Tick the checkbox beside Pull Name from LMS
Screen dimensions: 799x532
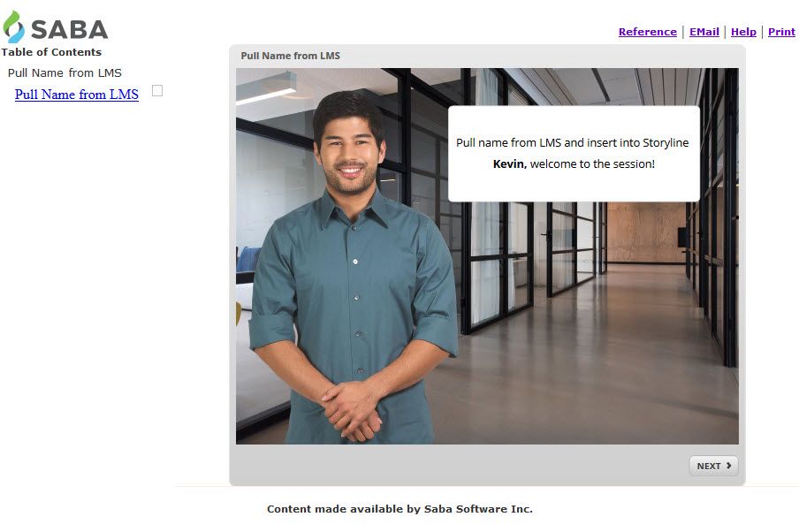[157, 91]
